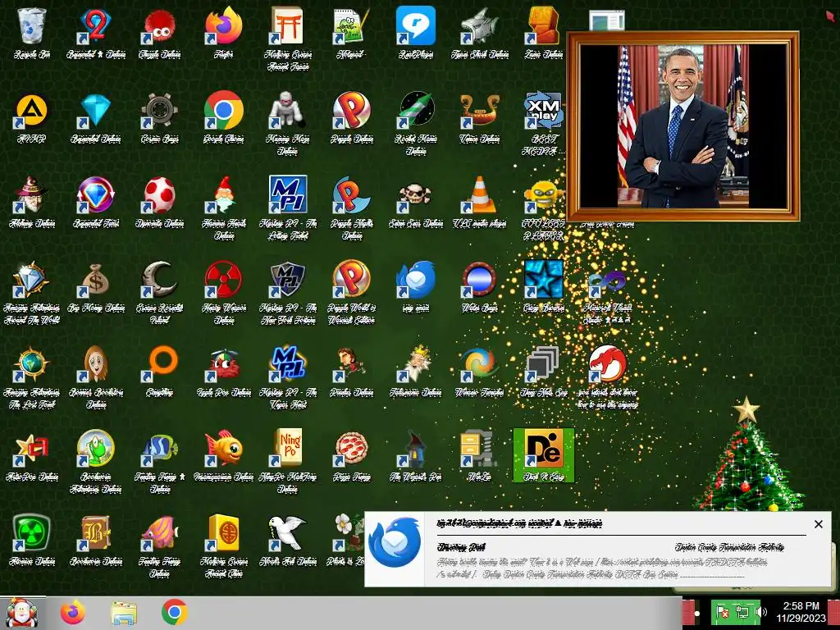Viewport: 840px width, 630px height.
Task: Open the AIMP music player icon
Action: (32, 112)
